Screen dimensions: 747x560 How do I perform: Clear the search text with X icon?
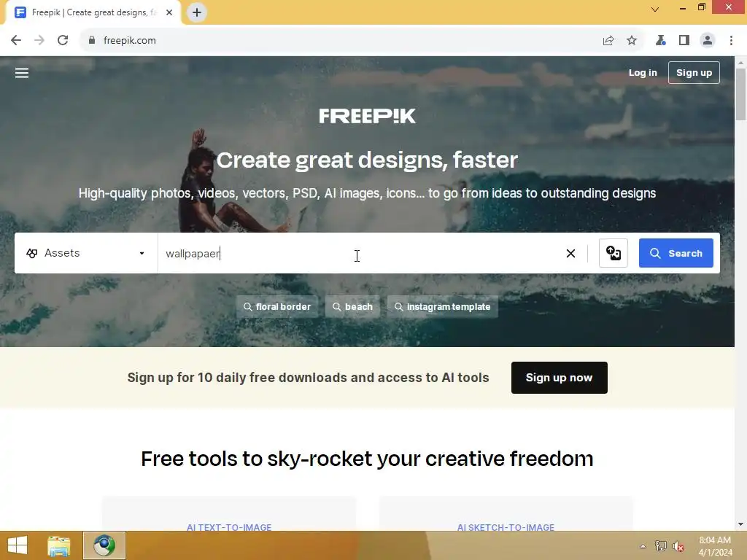[570, 253]
